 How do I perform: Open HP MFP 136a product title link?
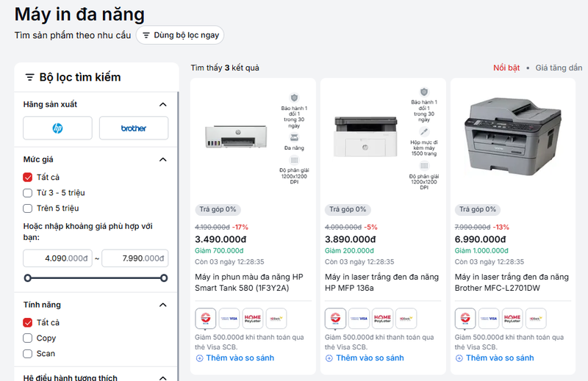point(381,283)
